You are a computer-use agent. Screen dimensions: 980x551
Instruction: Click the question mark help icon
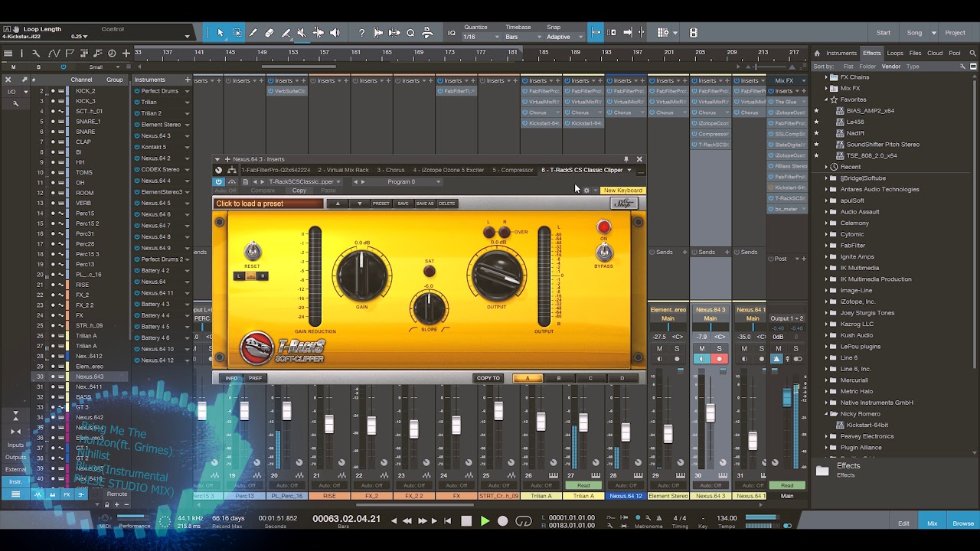pyautogui.click(x=361, y=33)
